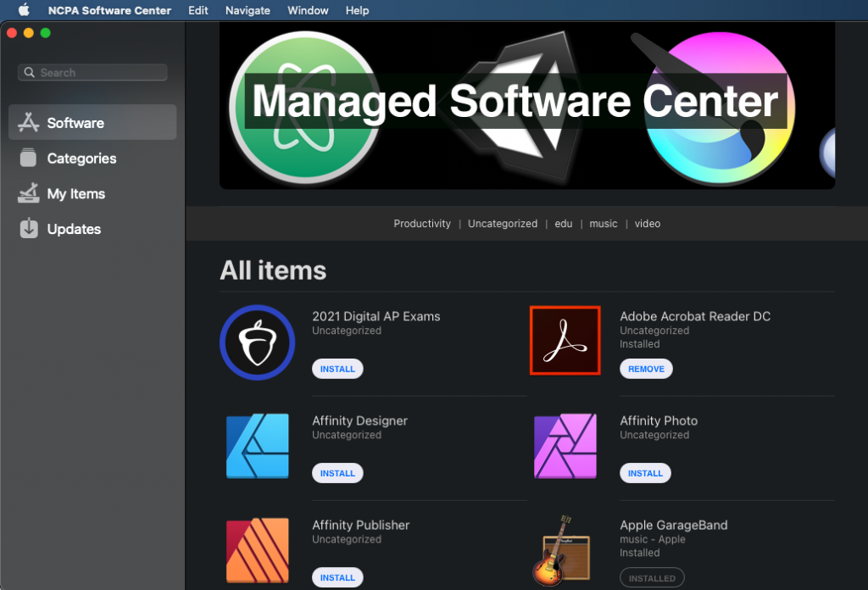
Task: Select the Affinity Designer app icon
Action: [257, 446]
